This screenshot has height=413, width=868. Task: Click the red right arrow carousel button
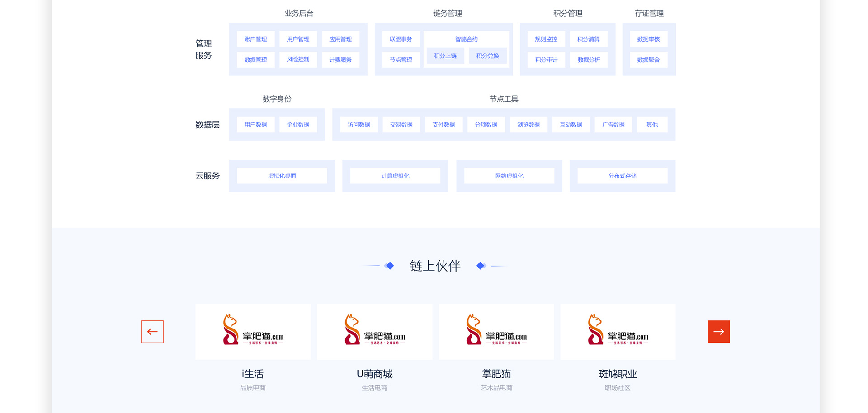point(718,332)
